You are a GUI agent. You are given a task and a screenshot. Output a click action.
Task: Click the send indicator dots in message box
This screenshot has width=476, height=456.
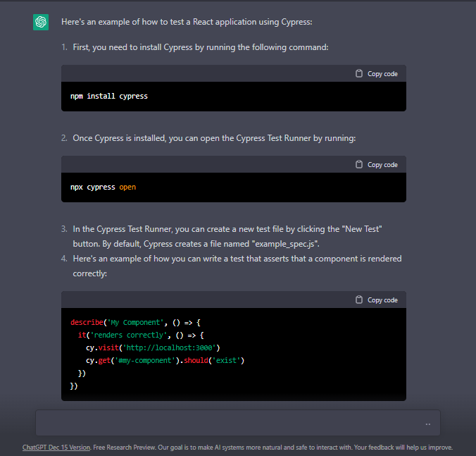click(x=428, y=424)
